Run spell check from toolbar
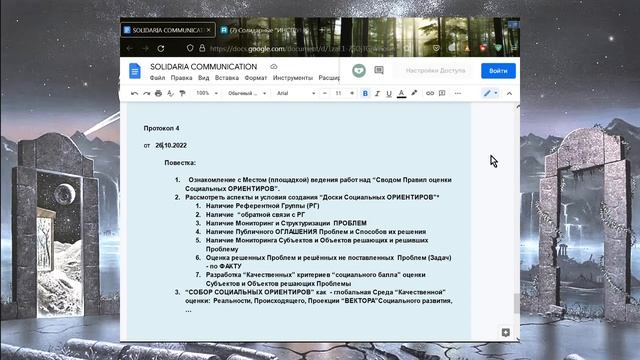The width and height of the screenshot is (640, 360). coord(170,93)
